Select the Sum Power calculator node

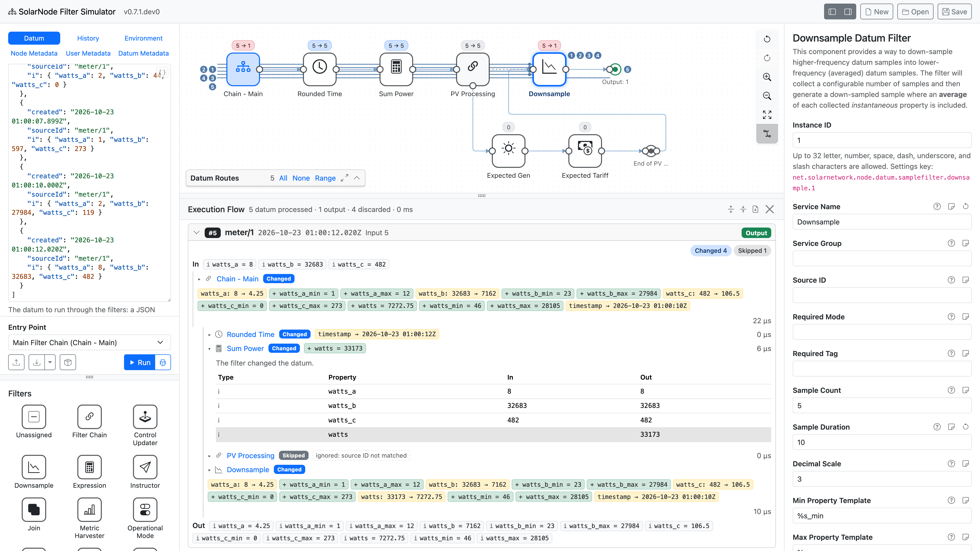pyautogui.click(x=396, y=69)
